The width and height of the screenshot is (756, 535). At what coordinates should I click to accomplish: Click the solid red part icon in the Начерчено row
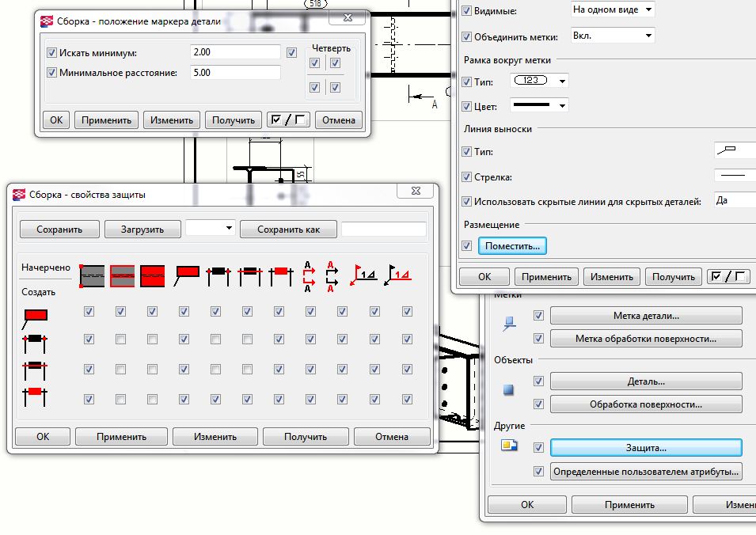click(152, 275)
